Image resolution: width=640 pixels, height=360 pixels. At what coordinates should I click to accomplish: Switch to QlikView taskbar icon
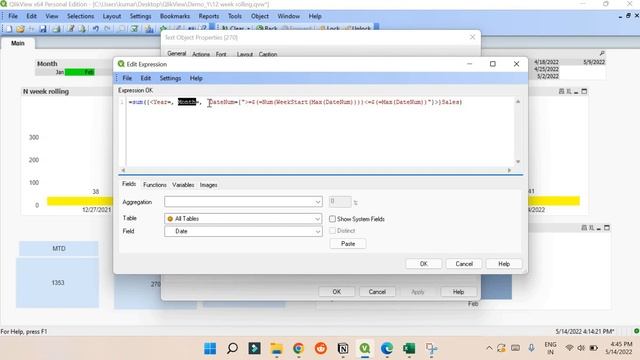coord(365,349)
